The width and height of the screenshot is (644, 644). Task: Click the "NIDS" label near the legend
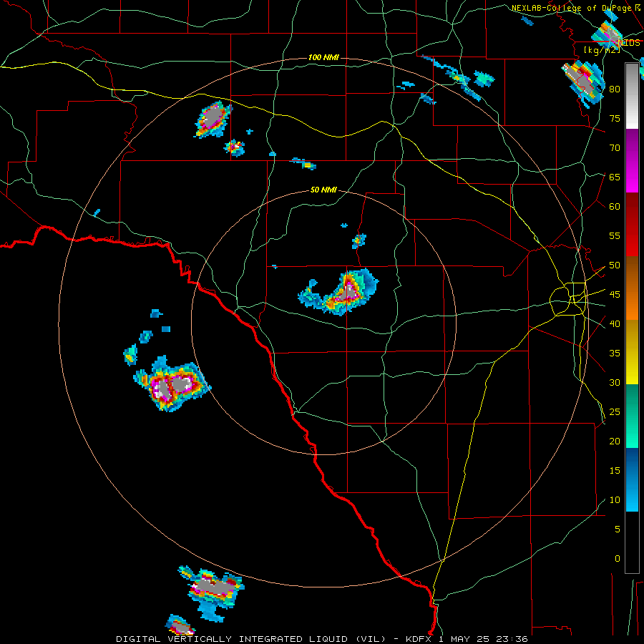pyautogui.click(x=629, y=42)
